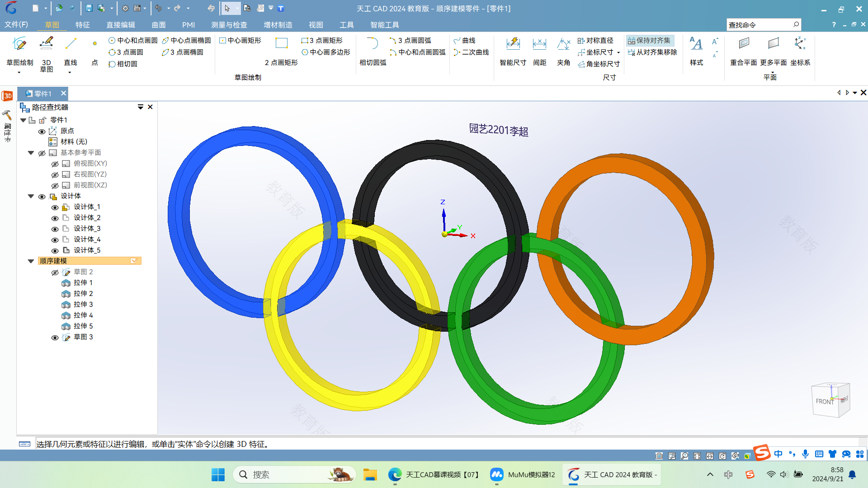Select the 相切圆弧 tangent arc tool
868x488 pixels.
pos(373,51)
